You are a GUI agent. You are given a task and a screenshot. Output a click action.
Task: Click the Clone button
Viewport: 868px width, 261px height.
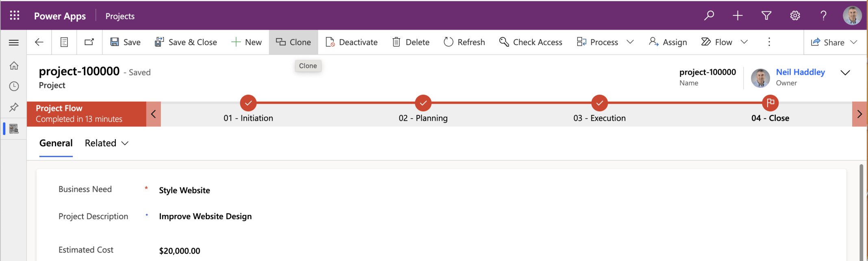click(293, 42)
